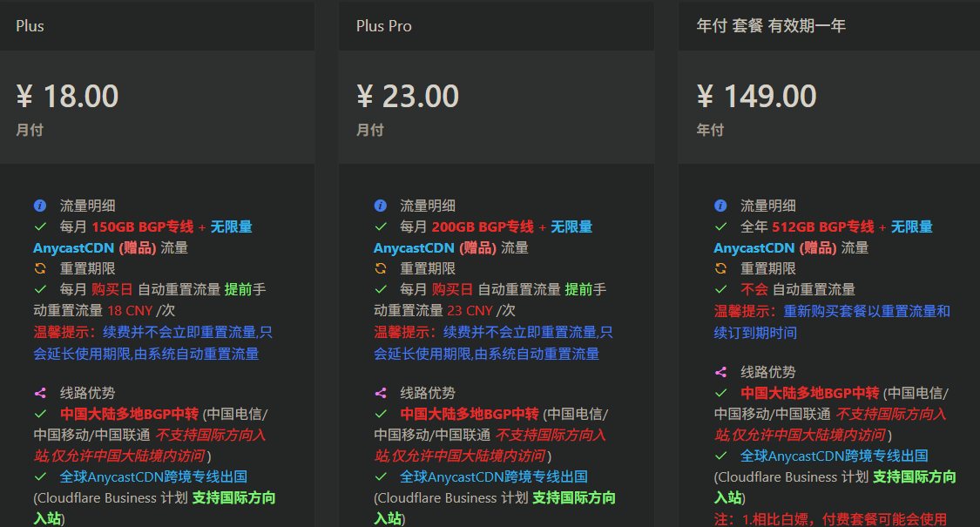The height and width of the screenshot is (527, 980).
Task: Click the ¥ 18.00 monthly price
Action: 67,97
